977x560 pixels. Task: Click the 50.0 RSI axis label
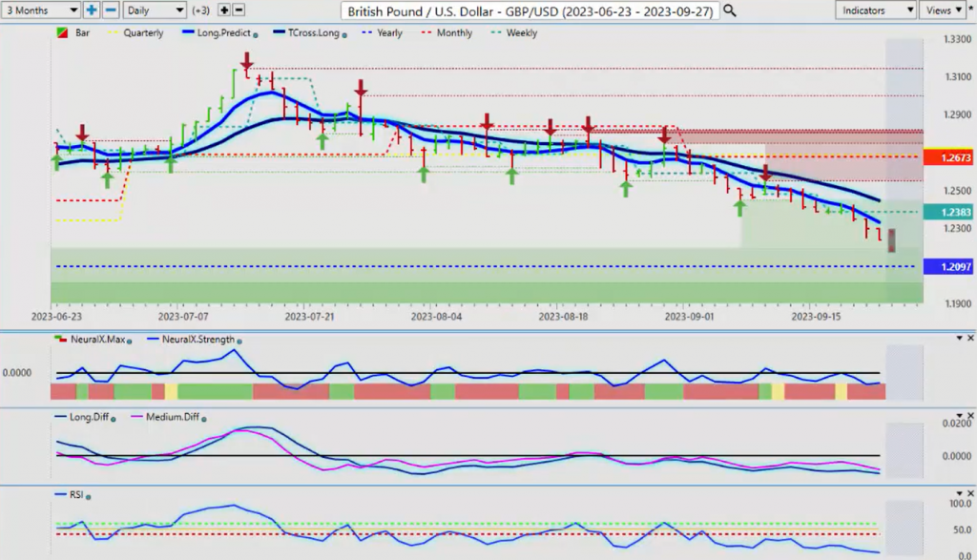pos(963,530)
